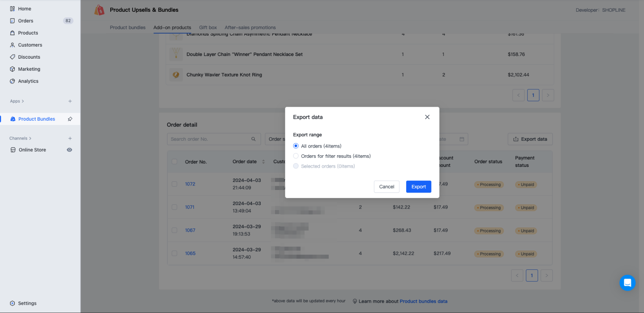The width and height of the screenshot is (644, 313).
Task: Add a new app with plus icon
Action: 70,101
